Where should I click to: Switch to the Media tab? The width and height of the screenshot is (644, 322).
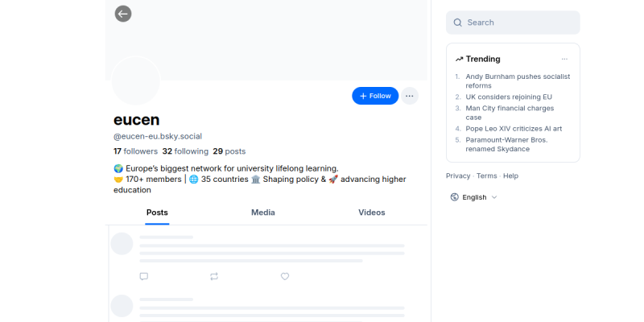coord(263,213)
